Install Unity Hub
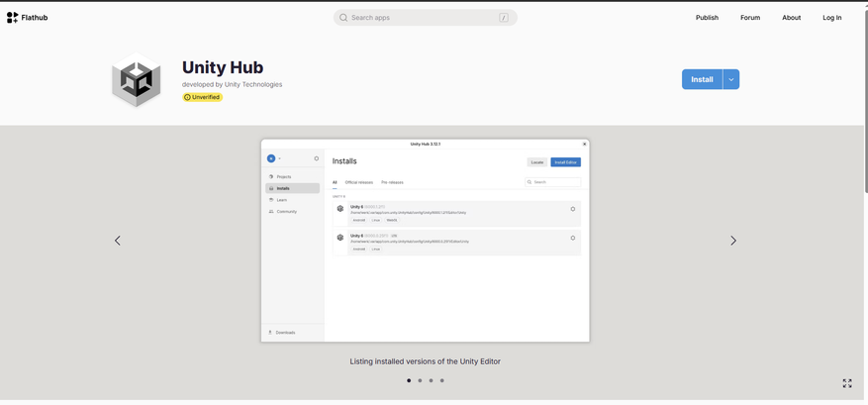This screenshot has width=868, height=405. (x=702, y=79)
